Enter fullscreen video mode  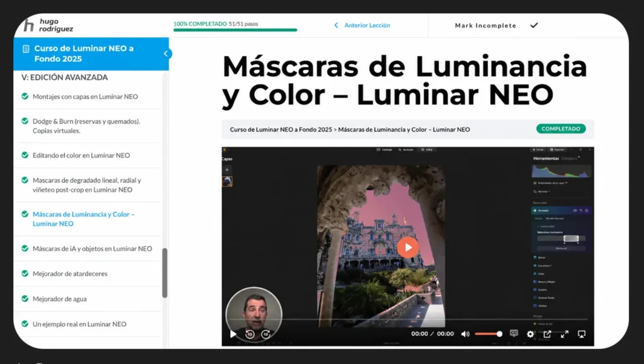pos(564,334)
